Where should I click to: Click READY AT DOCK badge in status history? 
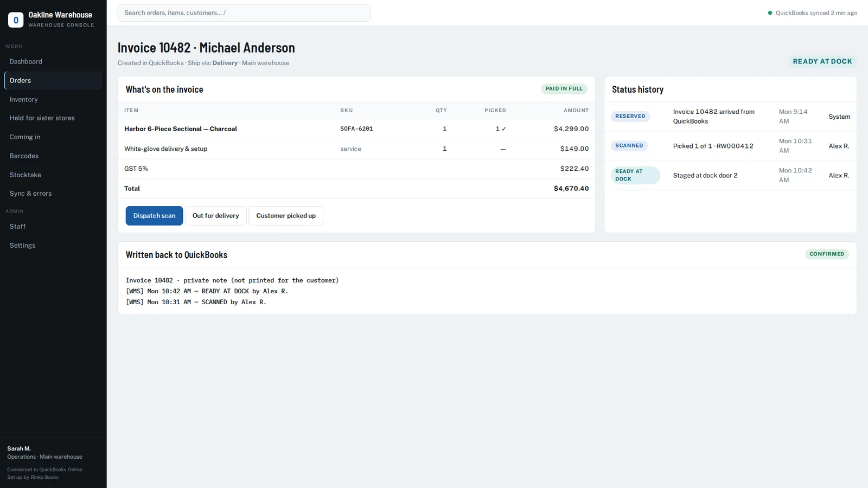pos(635,175)
